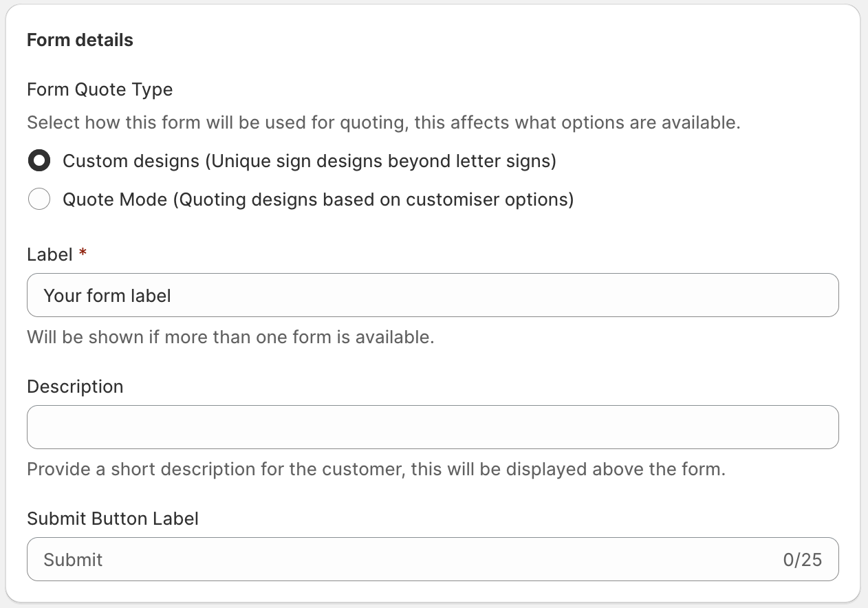Click the 'Form Quote Type' section label
The width and height of the screenshot is (868, 608).
(100, 89)
